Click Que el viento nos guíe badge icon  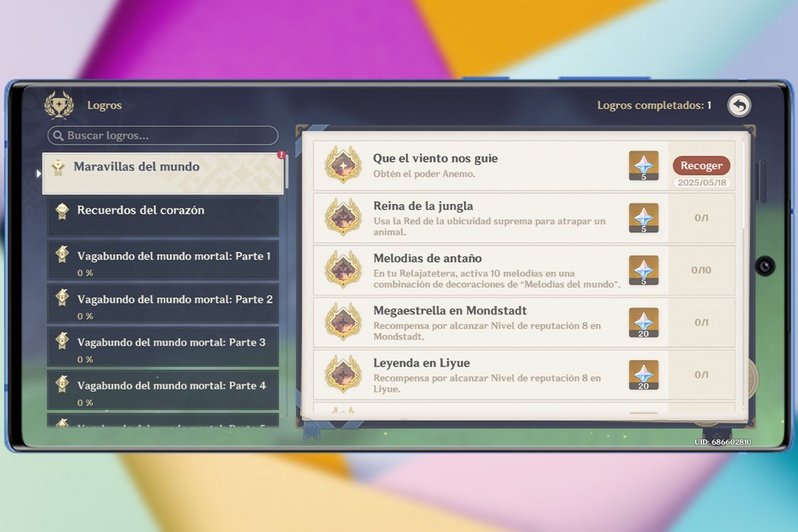[343, 165]
